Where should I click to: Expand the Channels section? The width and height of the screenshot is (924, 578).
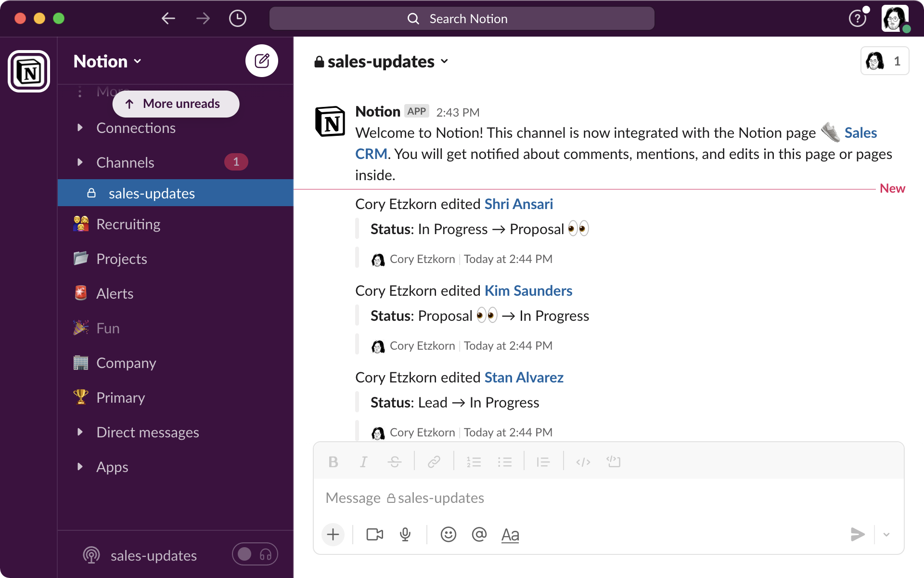pyautogui.click(x=80, y=162)
